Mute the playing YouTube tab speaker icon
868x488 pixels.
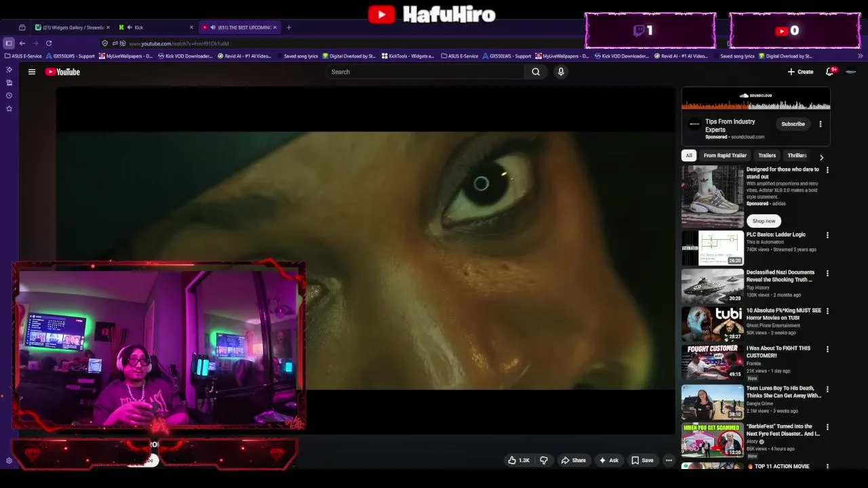tap(213, 28)
